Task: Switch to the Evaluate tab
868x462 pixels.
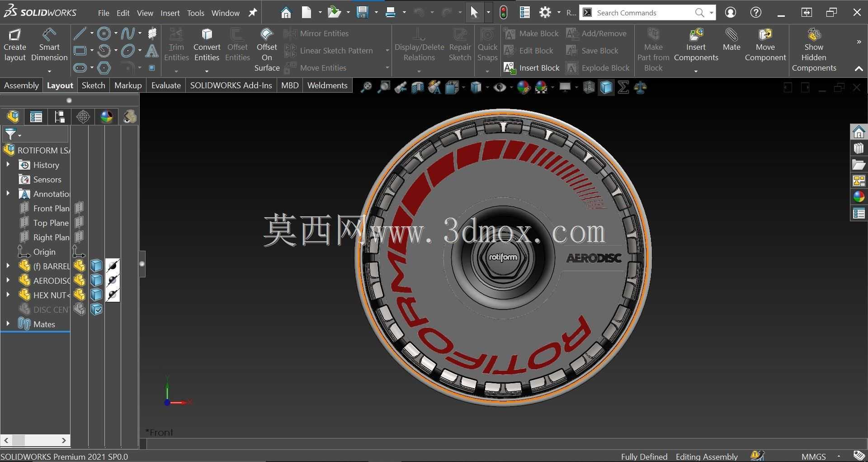Action: [x=166, y=85]
